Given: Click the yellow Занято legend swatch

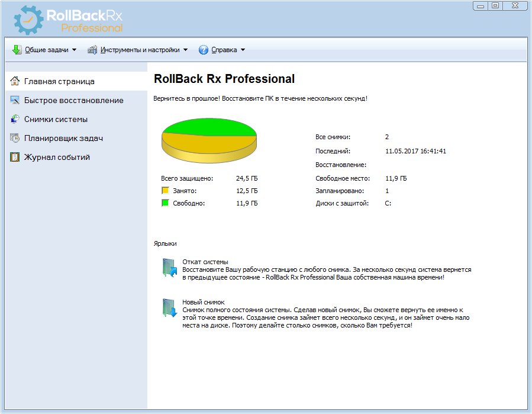Looking at the screenshot, I should click(x=165, y=191).
